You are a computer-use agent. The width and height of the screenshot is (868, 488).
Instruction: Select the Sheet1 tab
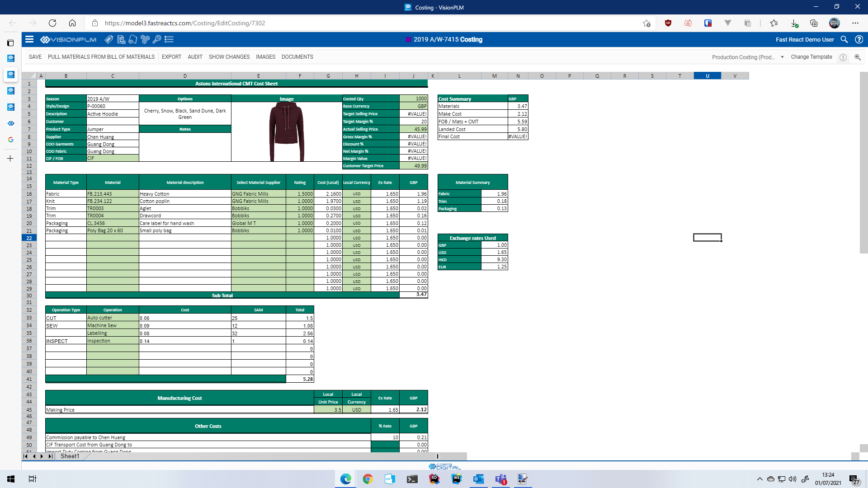tap(70, 456)
